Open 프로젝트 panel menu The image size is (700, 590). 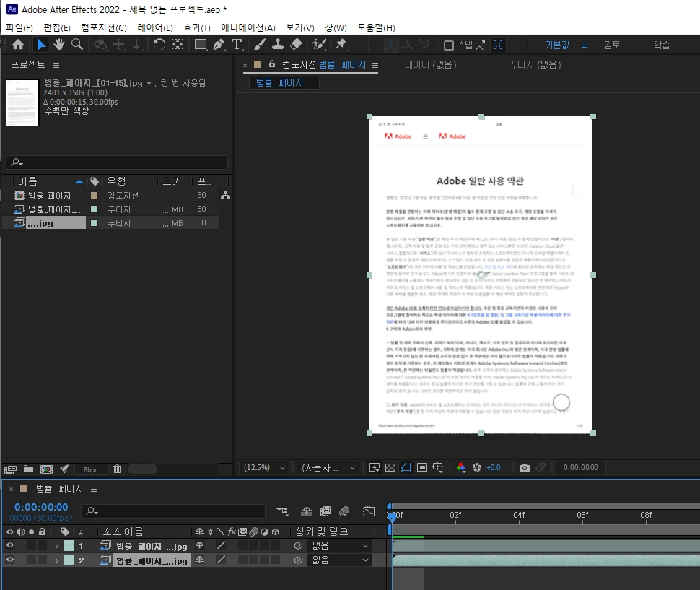[x=56, y=65]
